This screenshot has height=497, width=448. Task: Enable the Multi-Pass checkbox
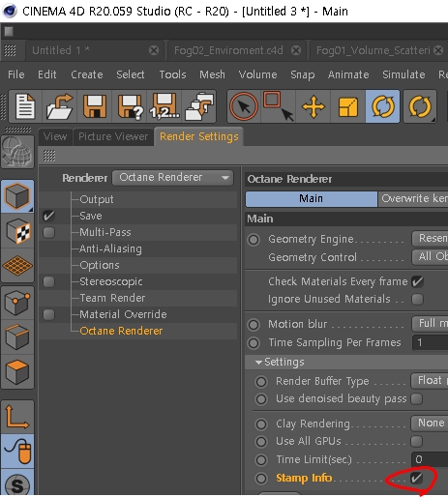[48, 232]
